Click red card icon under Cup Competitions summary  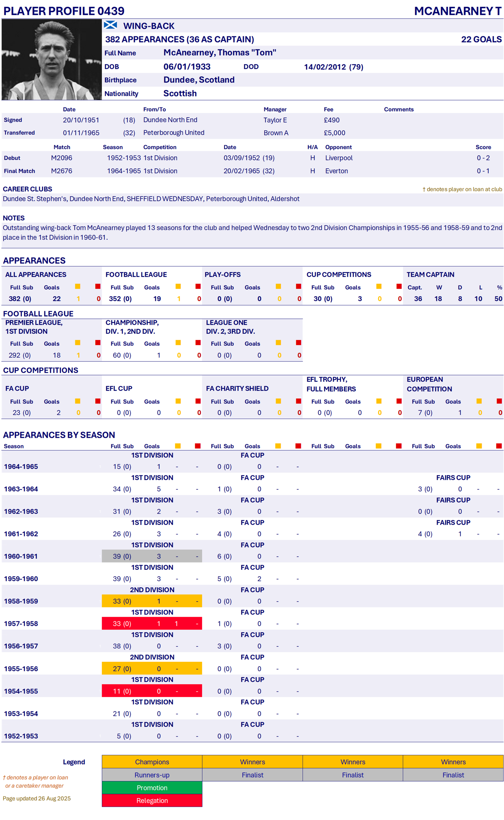click(399, 287)
